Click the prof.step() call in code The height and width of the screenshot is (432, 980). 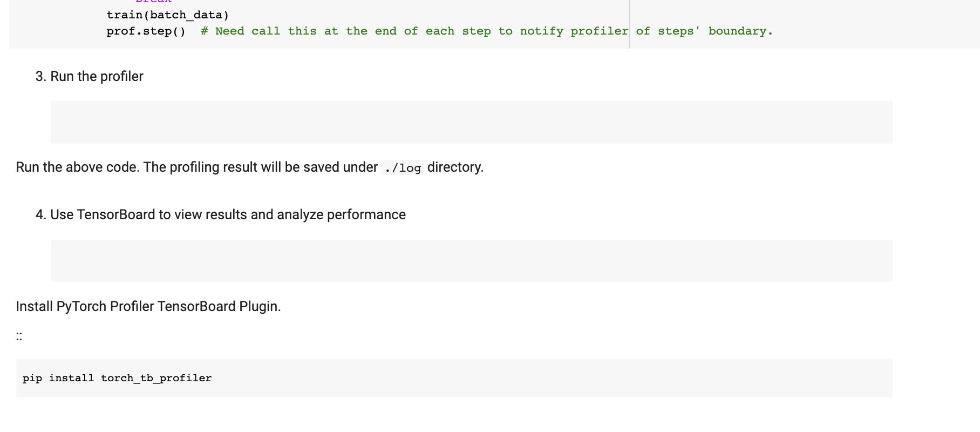tap(146, 31)
